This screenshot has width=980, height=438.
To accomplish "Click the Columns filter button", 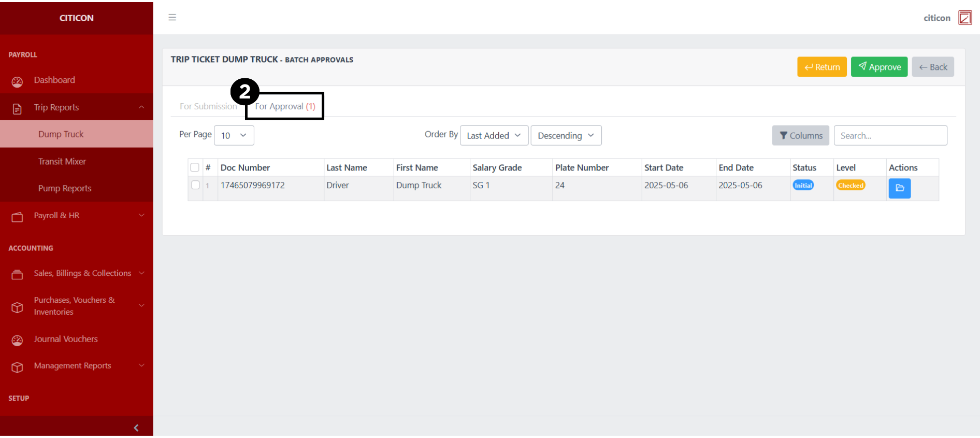I will pyautogui.click(x=800, y=135).
